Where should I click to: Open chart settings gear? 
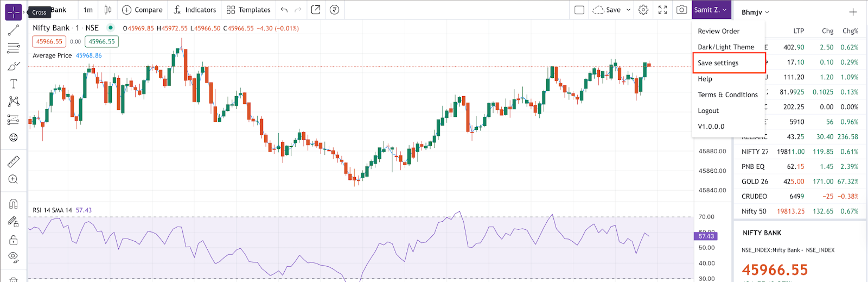[x=643, y=10]
